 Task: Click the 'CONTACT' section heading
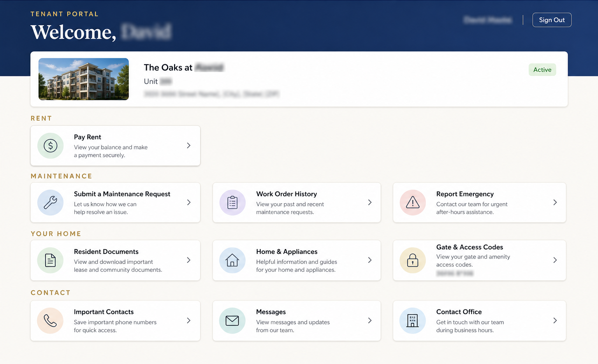[51, 293]
